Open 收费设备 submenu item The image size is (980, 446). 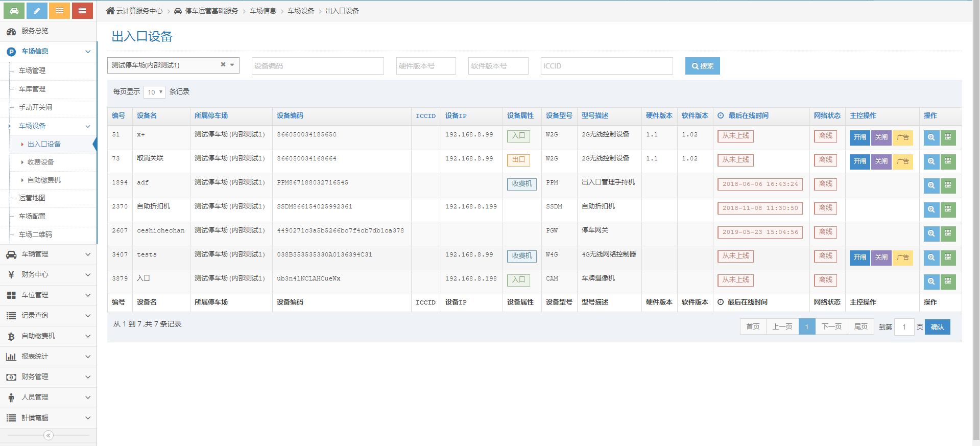point(41,162)
